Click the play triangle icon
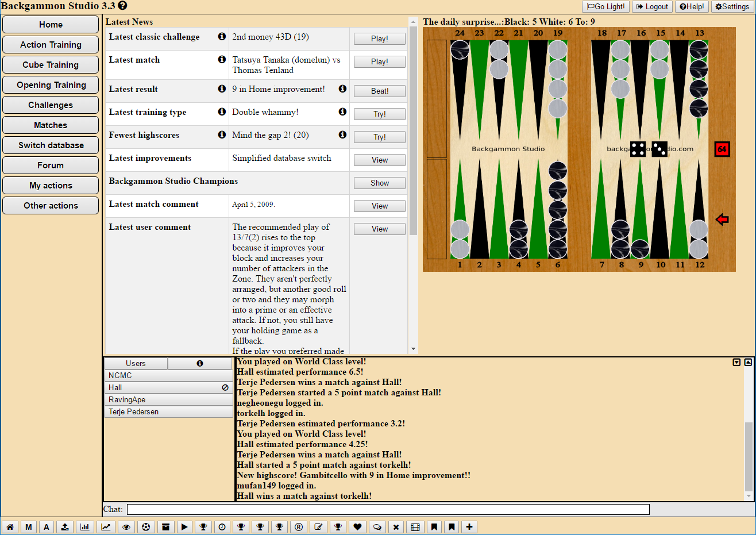The height and width of the screenshot is (535, 756). 184,526
